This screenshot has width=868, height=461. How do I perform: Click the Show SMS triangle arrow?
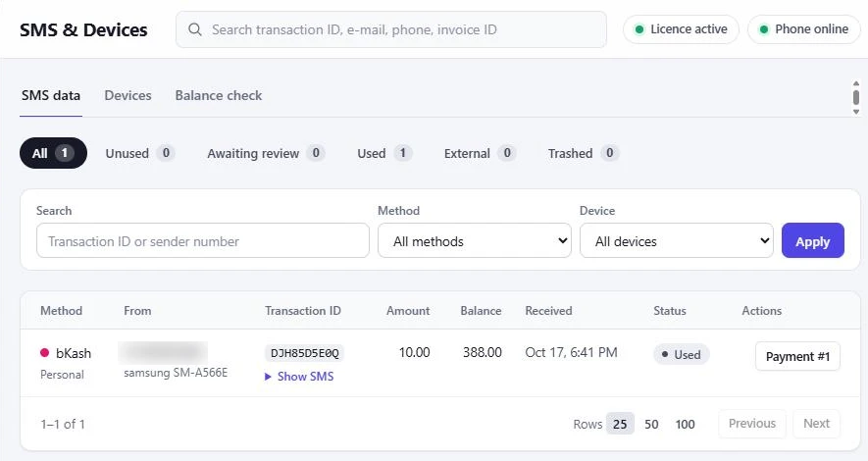[268, 377]
